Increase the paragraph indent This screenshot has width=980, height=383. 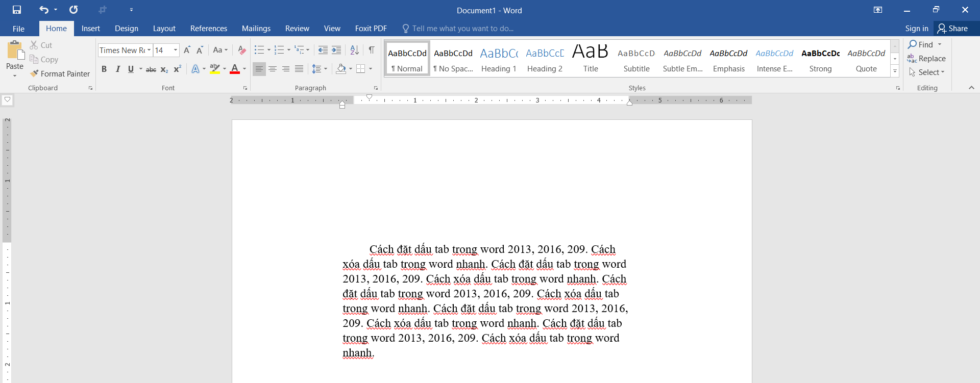pyautogui.click(x=336, y=50)
